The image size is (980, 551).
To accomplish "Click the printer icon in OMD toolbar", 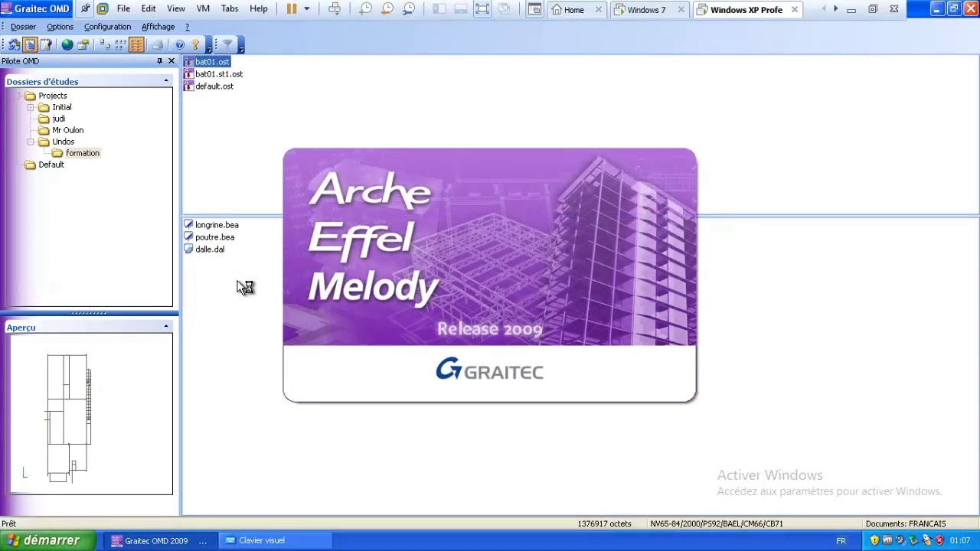I will tap(157, 45).
